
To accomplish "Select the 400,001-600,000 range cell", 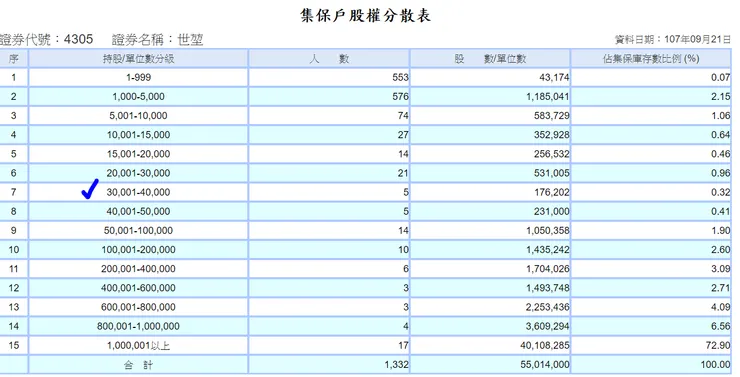I will tap(138, 288).
